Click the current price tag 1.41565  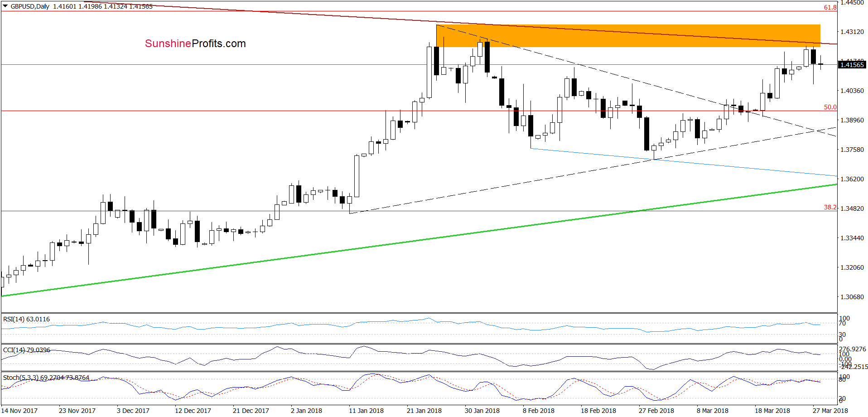point(852,65)
